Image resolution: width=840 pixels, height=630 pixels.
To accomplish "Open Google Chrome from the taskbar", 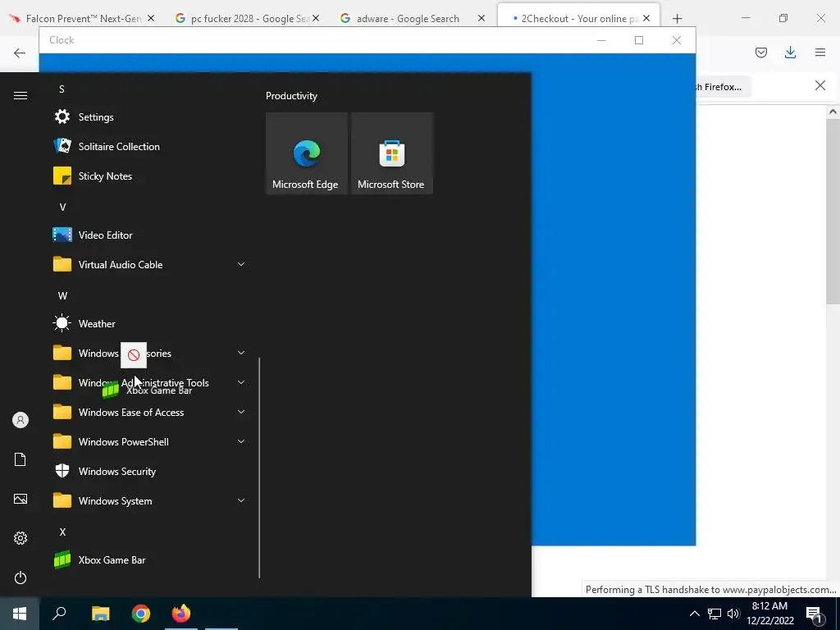I will [x=141, y=614].
